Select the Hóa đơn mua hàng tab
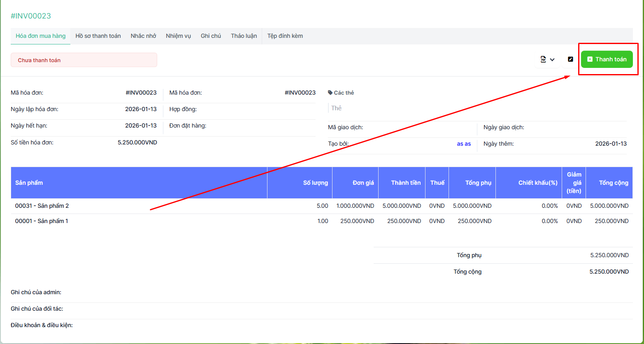 click(40, 36)
